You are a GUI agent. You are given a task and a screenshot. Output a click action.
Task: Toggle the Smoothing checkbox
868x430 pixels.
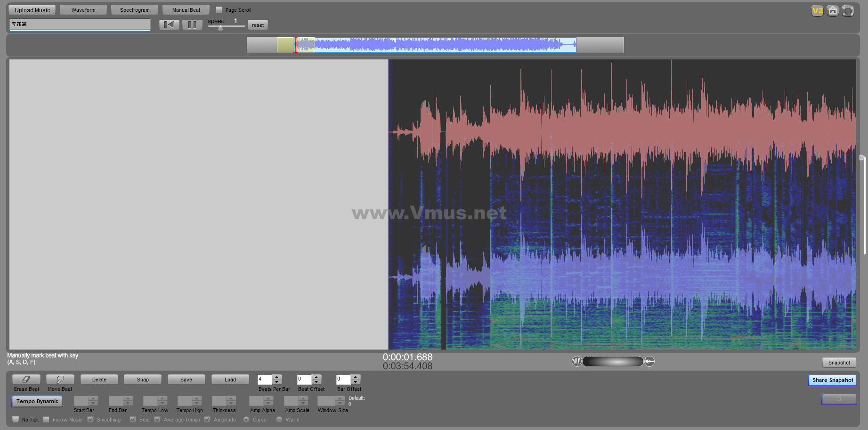coord(90,419)
